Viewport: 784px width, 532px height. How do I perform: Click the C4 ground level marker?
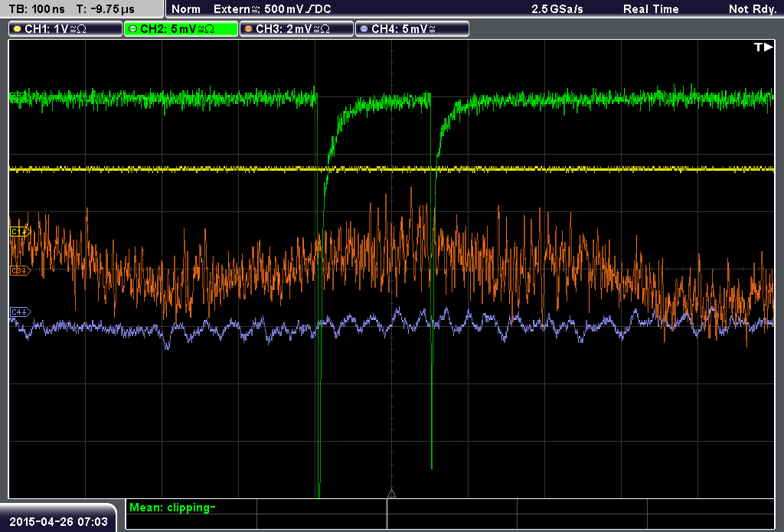pos(21,312)
